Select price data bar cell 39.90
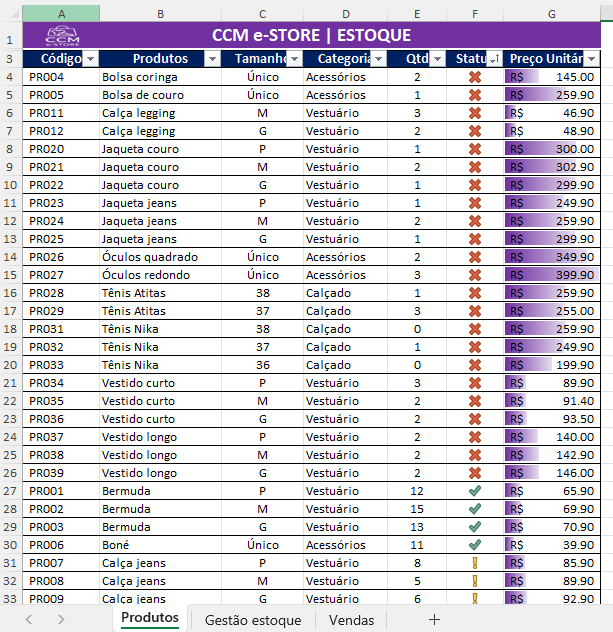 [x=552, y=545]
